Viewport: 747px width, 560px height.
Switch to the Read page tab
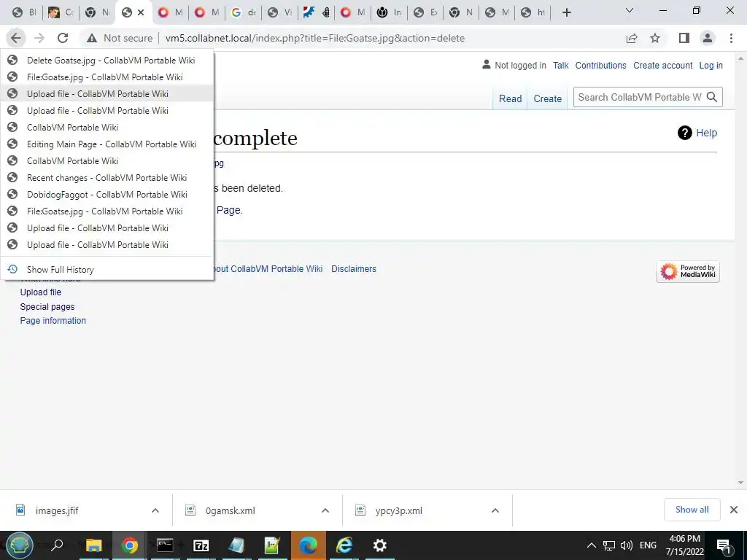coord(510,98)
